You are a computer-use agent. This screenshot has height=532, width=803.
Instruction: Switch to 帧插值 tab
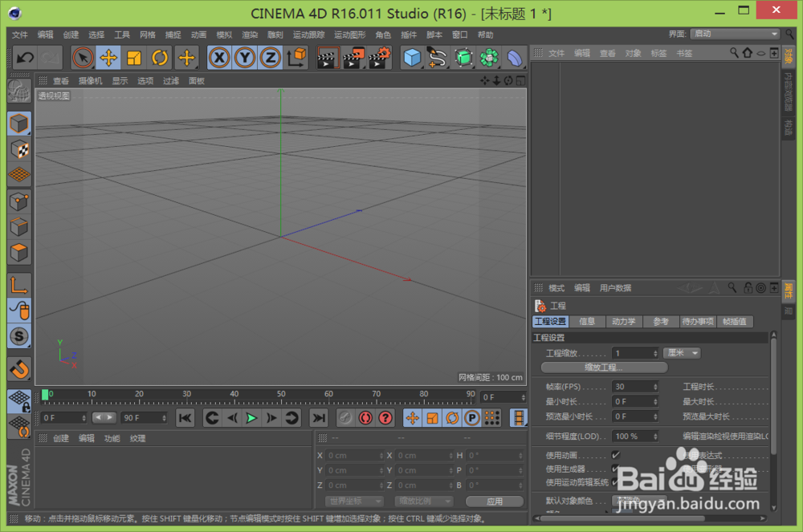(x=735, y=321)
